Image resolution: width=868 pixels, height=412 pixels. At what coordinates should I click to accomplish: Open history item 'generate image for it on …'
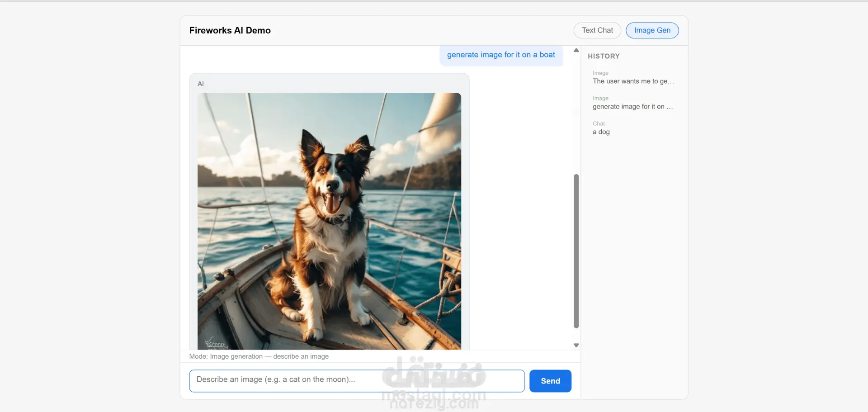pyautogui.click(x=633, y=103)
